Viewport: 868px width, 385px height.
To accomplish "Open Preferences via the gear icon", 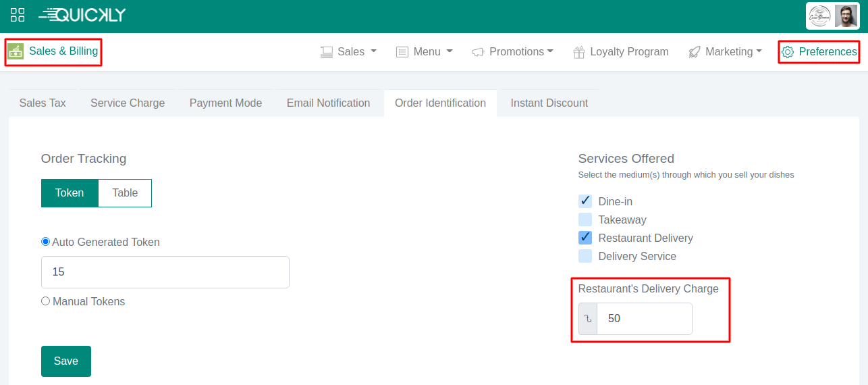I will [x=787, y=52].
